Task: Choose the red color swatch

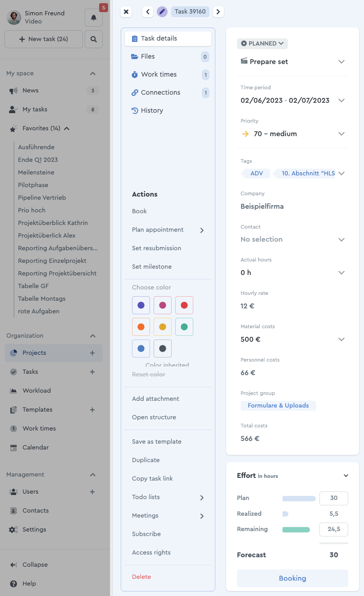Action: [184, 305]
